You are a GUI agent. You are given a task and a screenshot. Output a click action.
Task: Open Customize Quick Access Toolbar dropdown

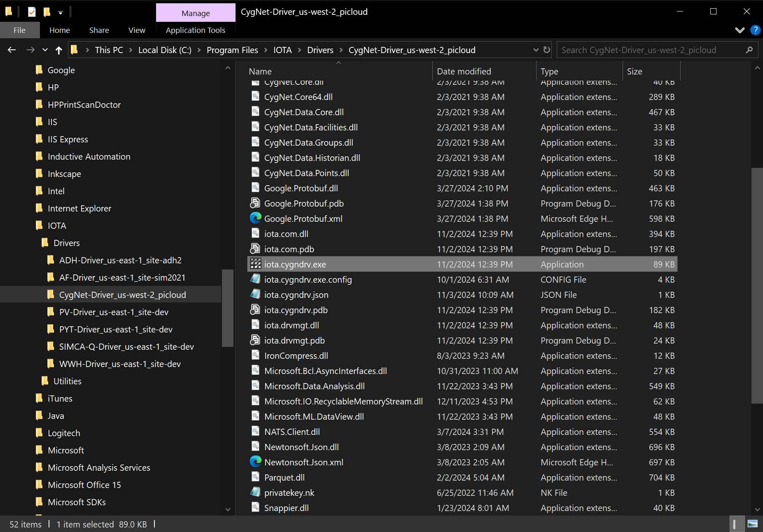click(x=61, y=12)
